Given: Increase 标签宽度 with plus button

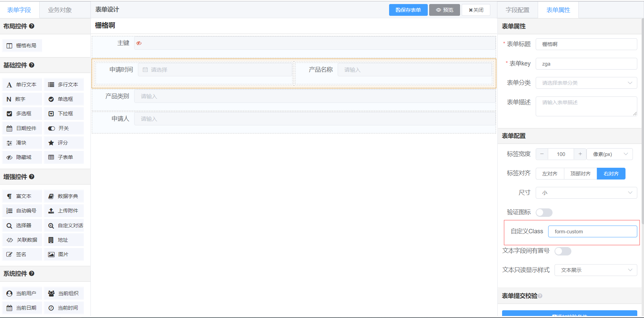Looking at the screenshot, I should pos(580,154).
